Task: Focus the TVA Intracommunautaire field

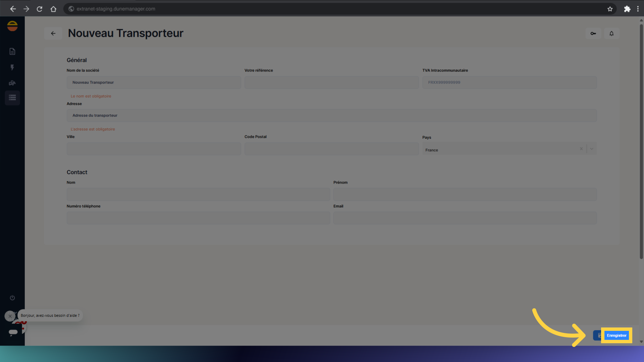Action: coord(509,82)
